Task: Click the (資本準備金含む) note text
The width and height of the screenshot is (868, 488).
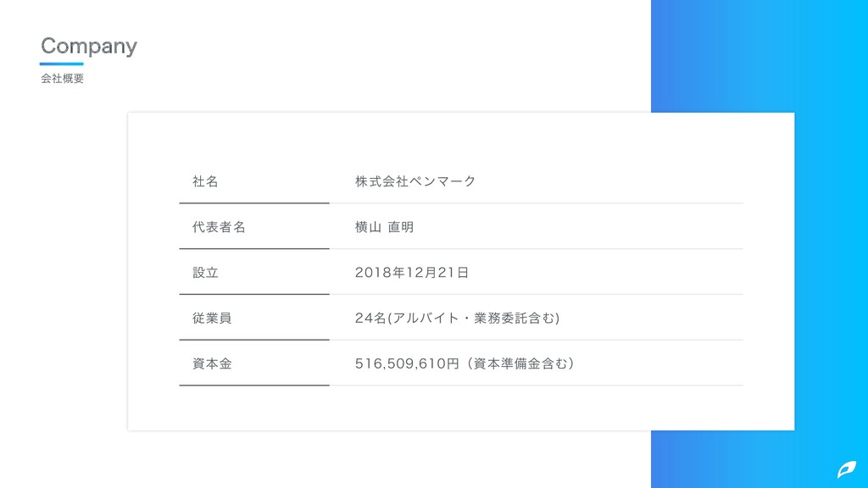Action: 519,363
